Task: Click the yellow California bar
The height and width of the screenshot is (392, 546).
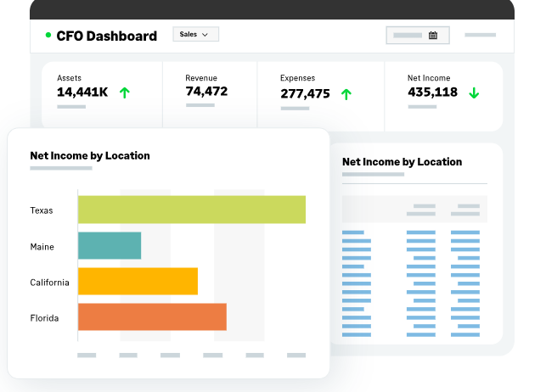Action: coord(138,282)
